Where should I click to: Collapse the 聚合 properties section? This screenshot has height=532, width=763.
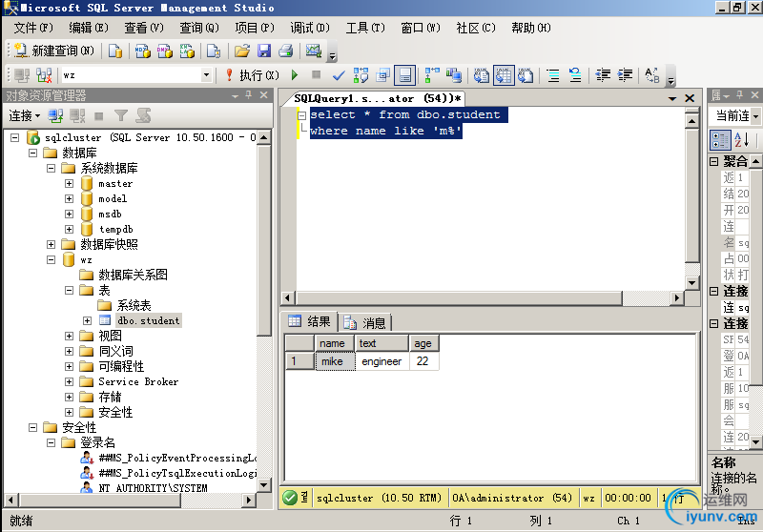click(x=713, y=161)
